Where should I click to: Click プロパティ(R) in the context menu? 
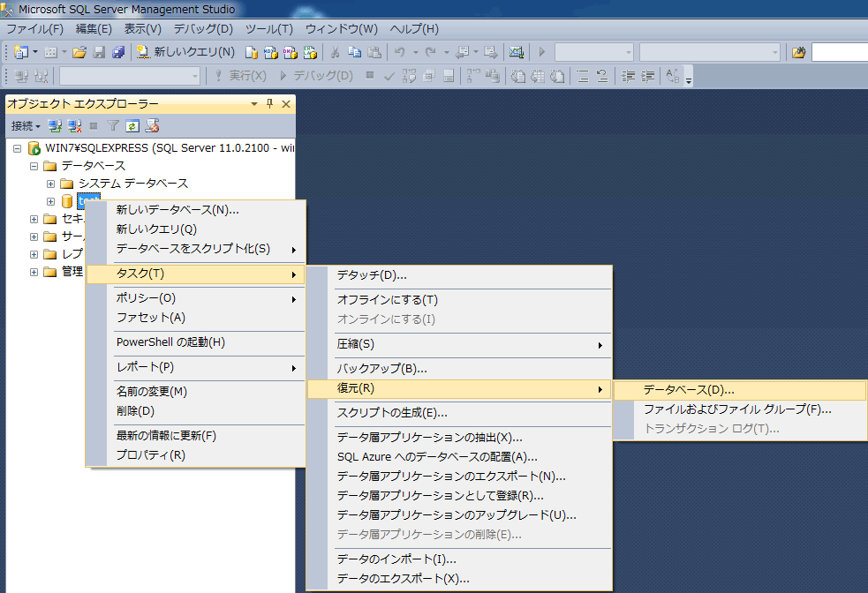pos(150,455)
